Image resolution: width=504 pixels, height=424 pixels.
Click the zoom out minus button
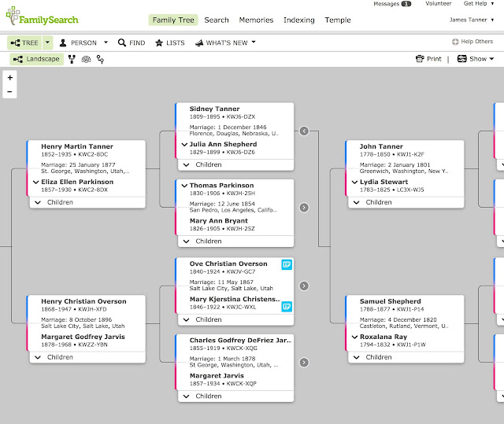click(x=9, y=92)
